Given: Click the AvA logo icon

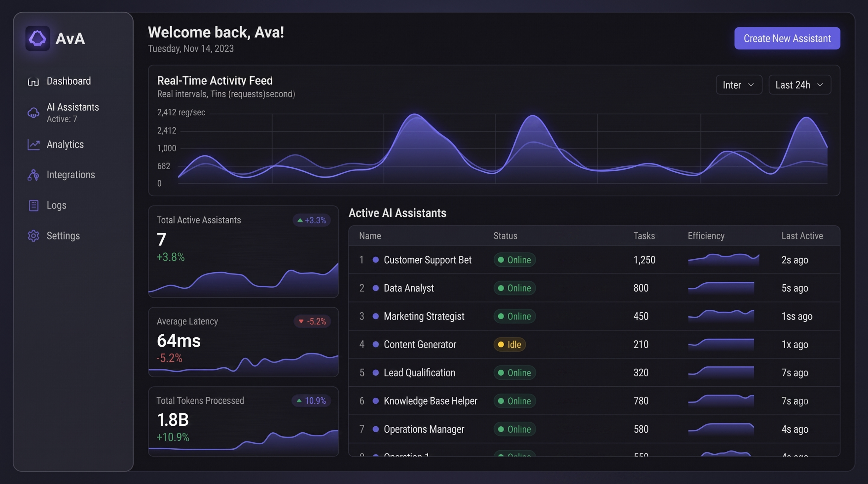Looking at the screenshot, I should coord(38,38).
